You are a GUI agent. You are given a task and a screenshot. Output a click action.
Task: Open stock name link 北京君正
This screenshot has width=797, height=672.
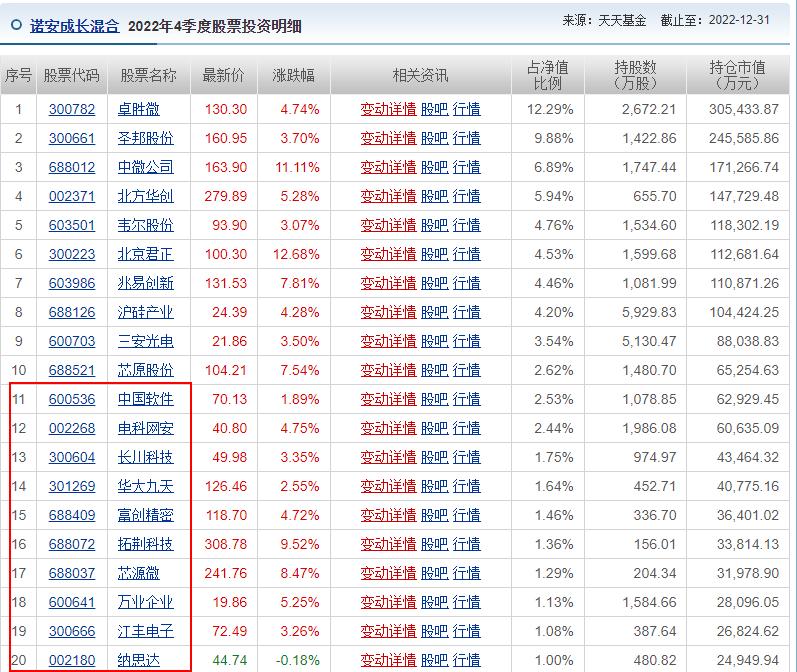pyautogui.click(x=145, y=254)
